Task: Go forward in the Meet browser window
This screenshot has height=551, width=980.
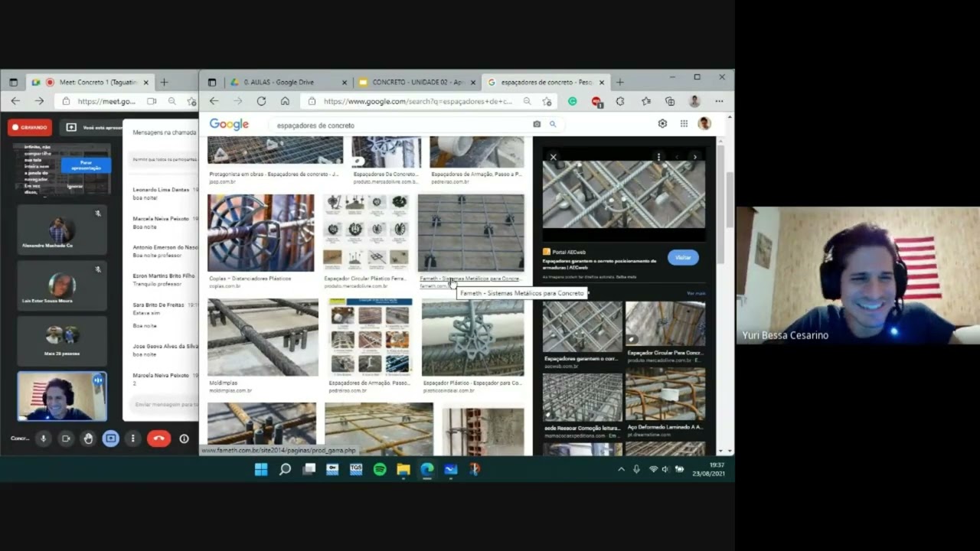Action: (x=39, y=101)
